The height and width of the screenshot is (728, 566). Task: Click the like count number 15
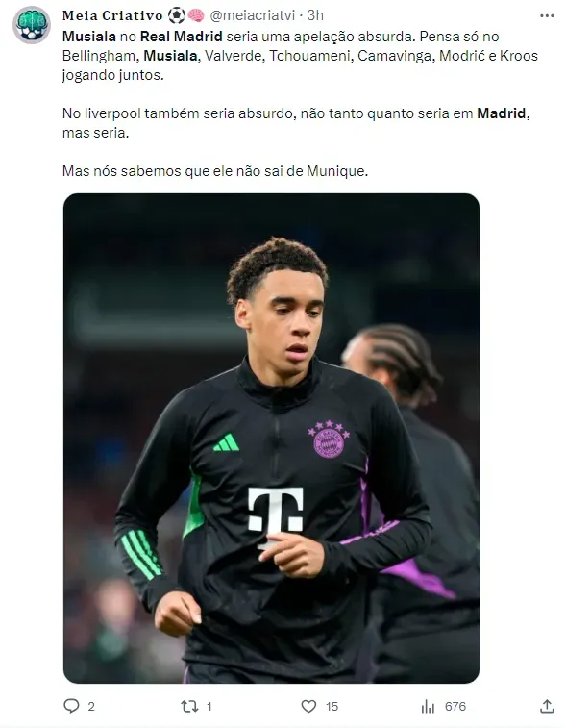[332, 707]
